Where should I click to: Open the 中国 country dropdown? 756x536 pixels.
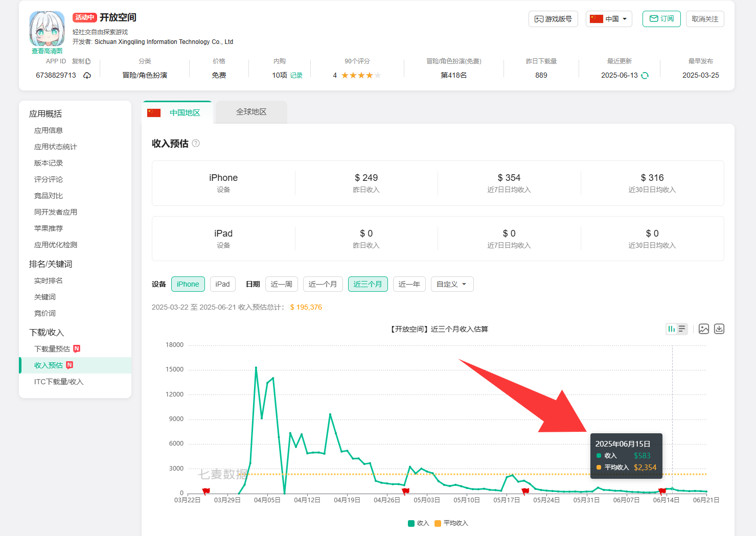point(609,19)
